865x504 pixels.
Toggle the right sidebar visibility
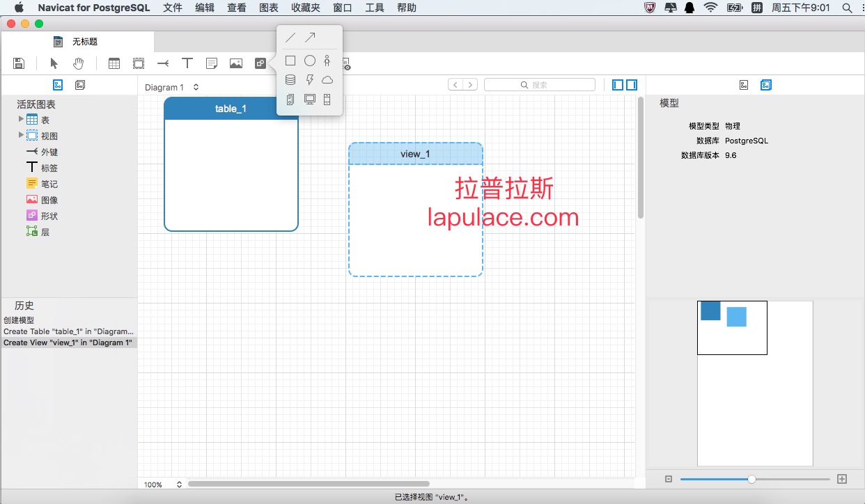click(632, 85)
